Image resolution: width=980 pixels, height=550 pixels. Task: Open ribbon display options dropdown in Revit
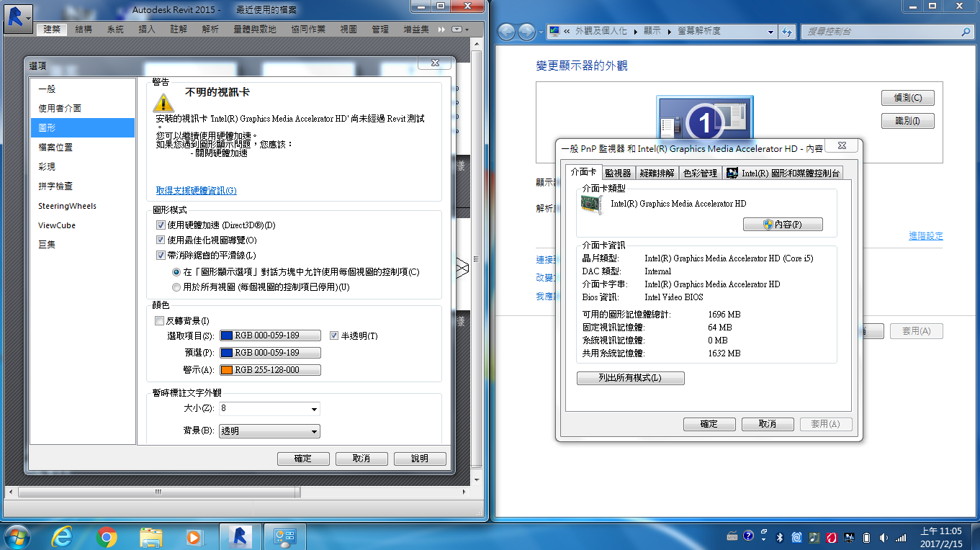460,30
